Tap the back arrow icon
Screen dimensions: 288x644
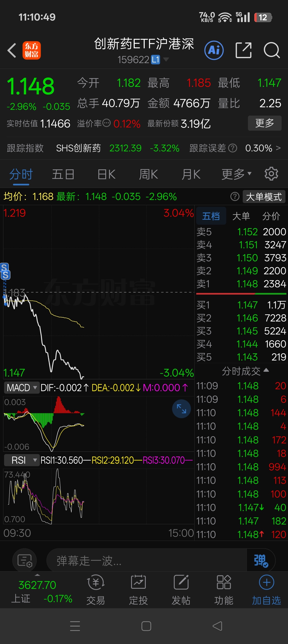pyautogui.click(x=12, y=50)
